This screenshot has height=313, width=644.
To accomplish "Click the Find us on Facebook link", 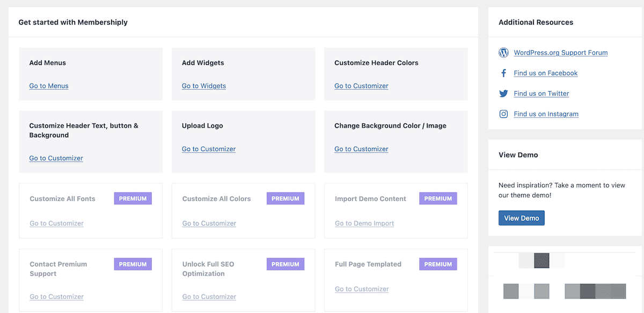I will 545,73.
